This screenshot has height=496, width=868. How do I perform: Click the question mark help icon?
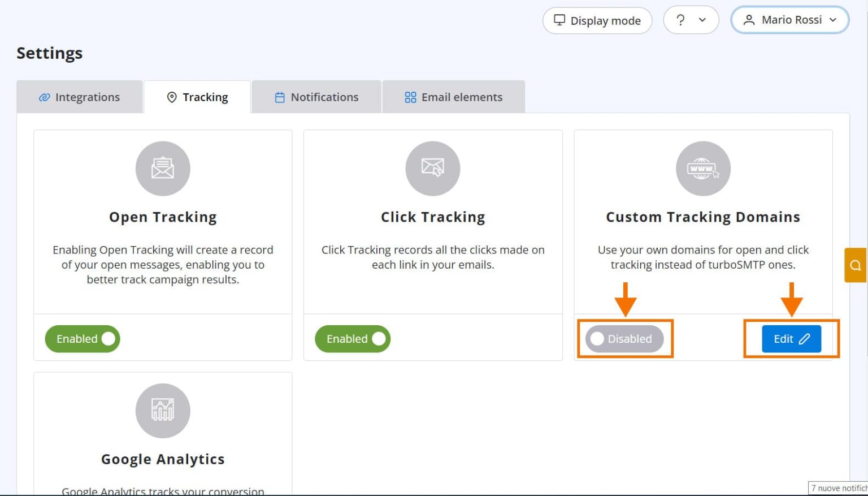(681, 20)
